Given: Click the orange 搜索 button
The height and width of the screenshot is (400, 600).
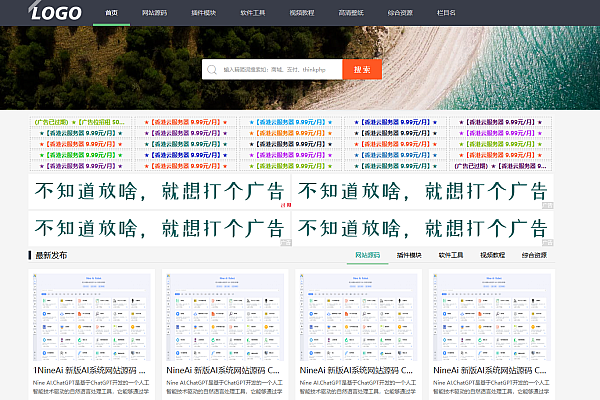Looking at the screenshot, I should click(x=362, y=69).
